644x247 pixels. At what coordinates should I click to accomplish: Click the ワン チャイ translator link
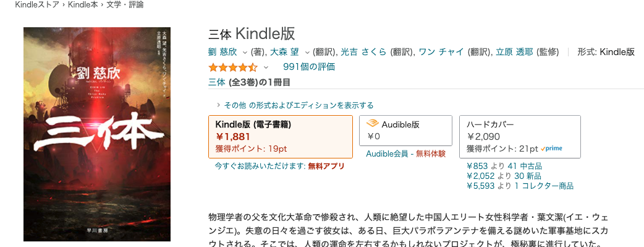[441, 52]
